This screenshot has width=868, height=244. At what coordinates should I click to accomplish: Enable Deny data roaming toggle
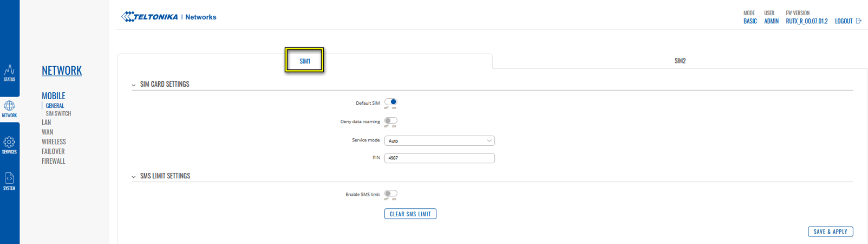[390, 120]
